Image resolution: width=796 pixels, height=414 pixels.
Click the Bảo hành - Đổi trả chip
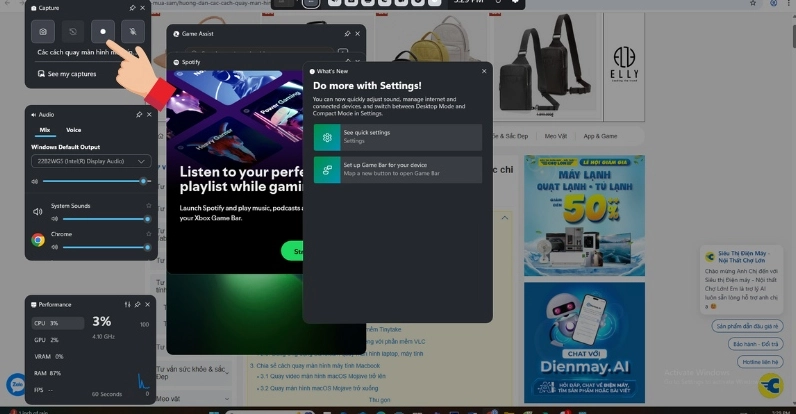(x=755, y=344)
